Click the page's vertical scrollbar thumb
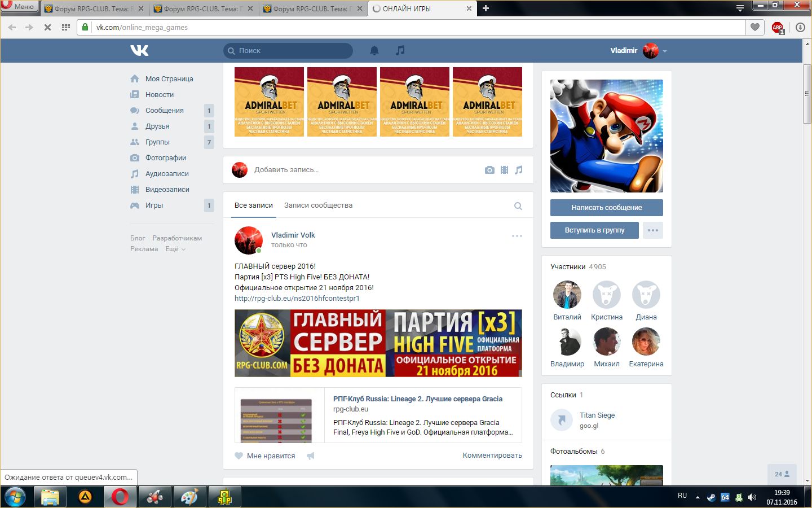The height and width of the screenshot is (508, 812). click(x=807, y=93)
